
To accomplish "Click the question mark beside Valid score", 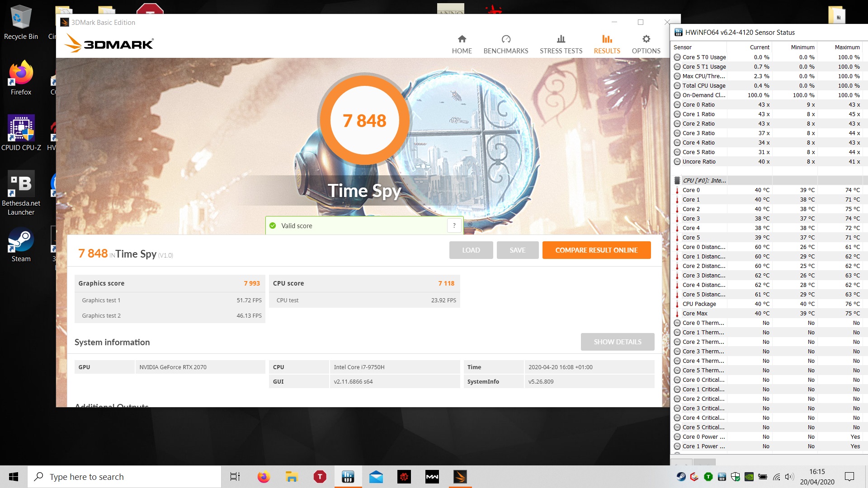I will pos(454,225).
